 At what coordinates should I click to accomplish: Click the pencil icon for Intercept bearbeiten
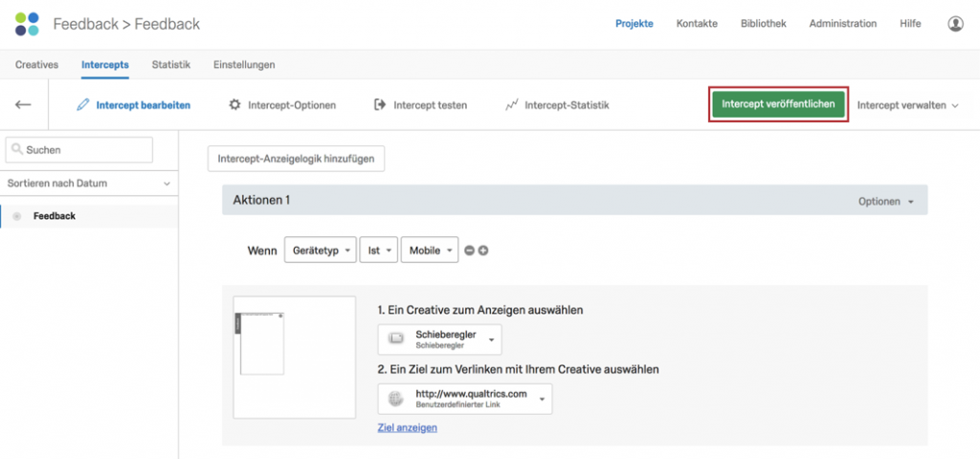(x=83, y=105)
